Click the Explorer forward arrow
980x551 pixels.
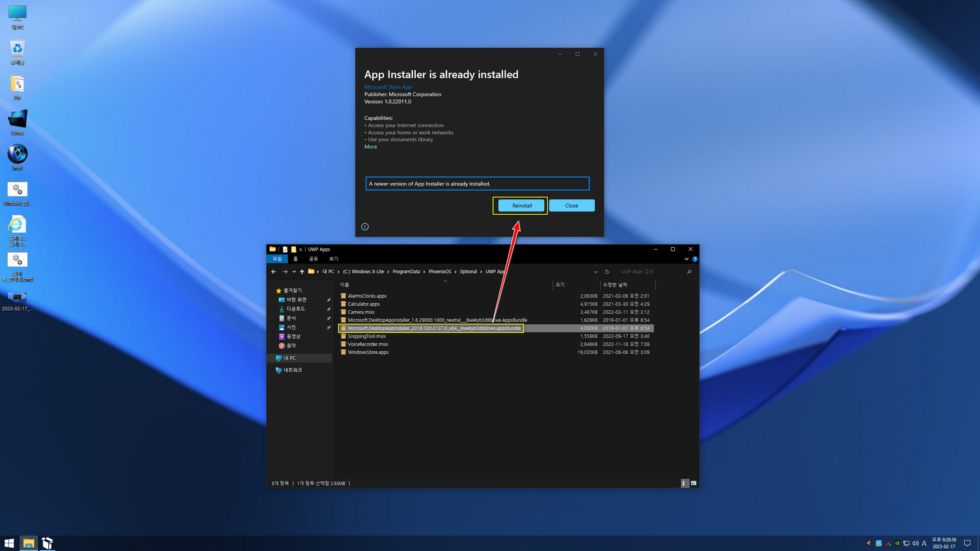285,272
